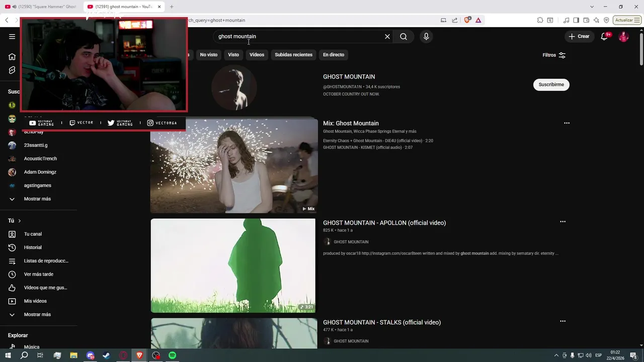Open the account avatar menu

(623, 36)
